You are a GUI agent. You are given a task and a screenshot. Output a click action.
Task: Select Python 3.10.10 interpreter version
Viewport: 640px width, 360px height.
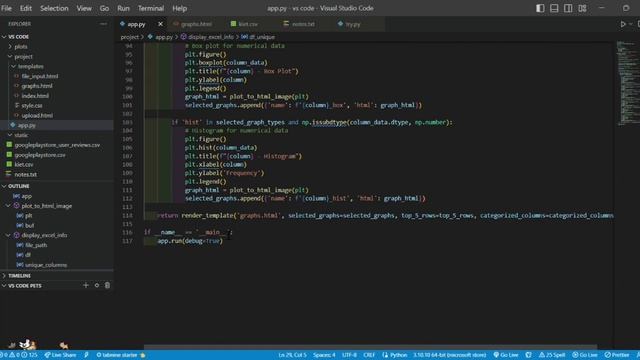pos(449,355)
